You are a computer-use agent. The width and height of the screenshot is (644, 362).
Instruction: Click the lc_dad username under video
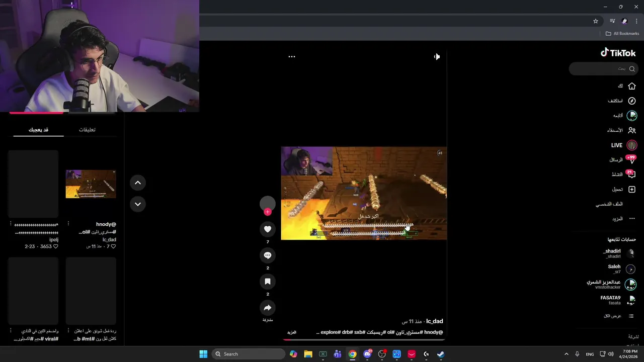coord(435,321)
